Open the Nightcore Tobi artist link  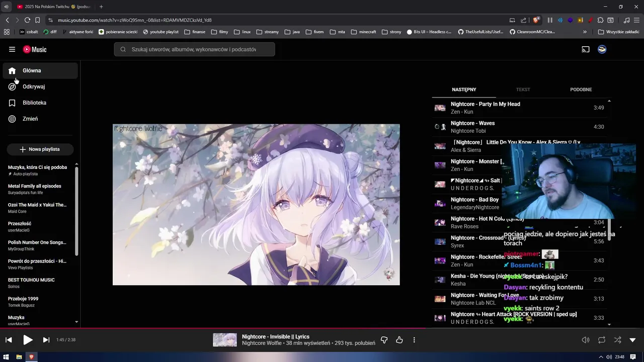pyautogui.click(x=468, y=131)
